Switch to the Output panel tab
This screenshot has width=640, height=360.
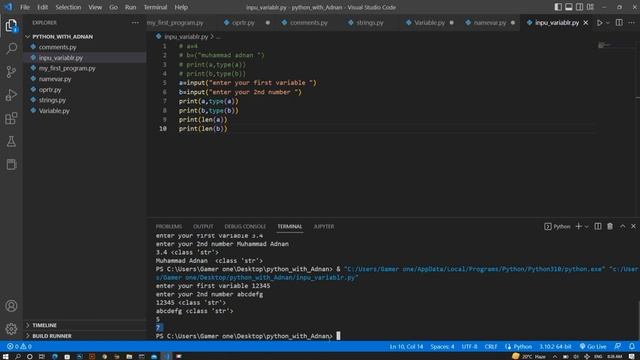(x=203, y=227)
